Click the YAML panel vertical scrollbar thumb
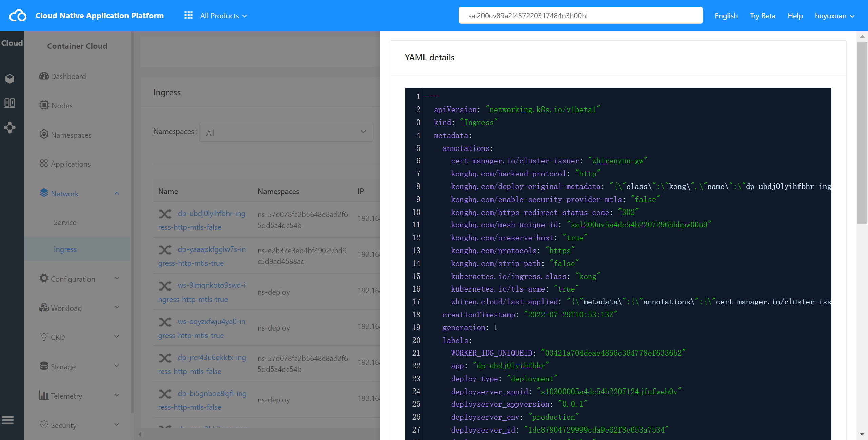Image resolution: width=868 pixels, height=440 pixels. (862, 133)
